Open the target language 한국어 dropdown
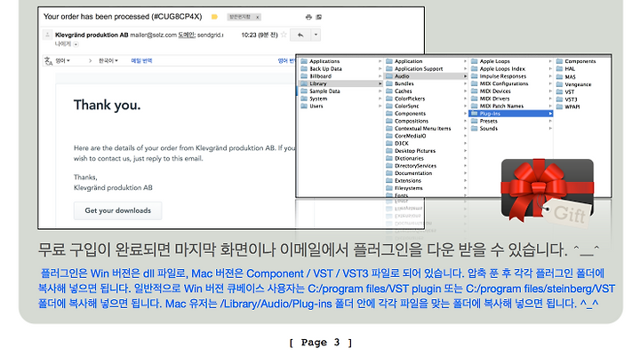This screenshot has height=364, width=640. coord(108,60)
